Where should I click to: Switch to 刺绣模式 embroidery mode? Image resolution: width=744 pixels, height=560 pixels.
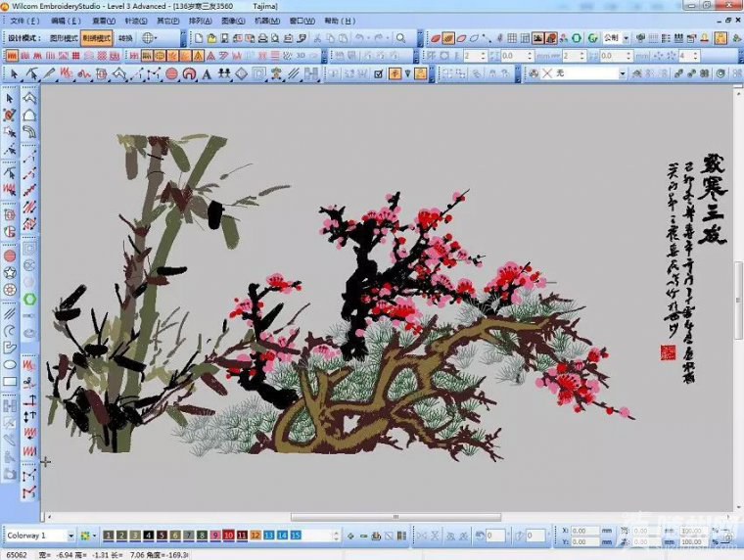click(96, 38)
